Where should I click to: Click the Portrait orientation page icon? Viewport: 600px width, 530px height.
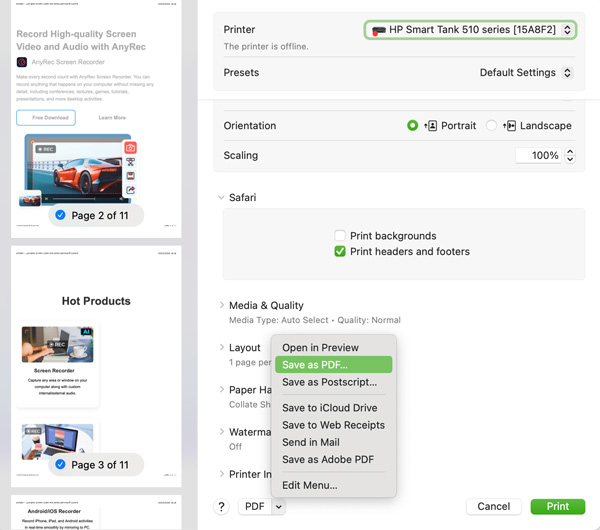431,126
